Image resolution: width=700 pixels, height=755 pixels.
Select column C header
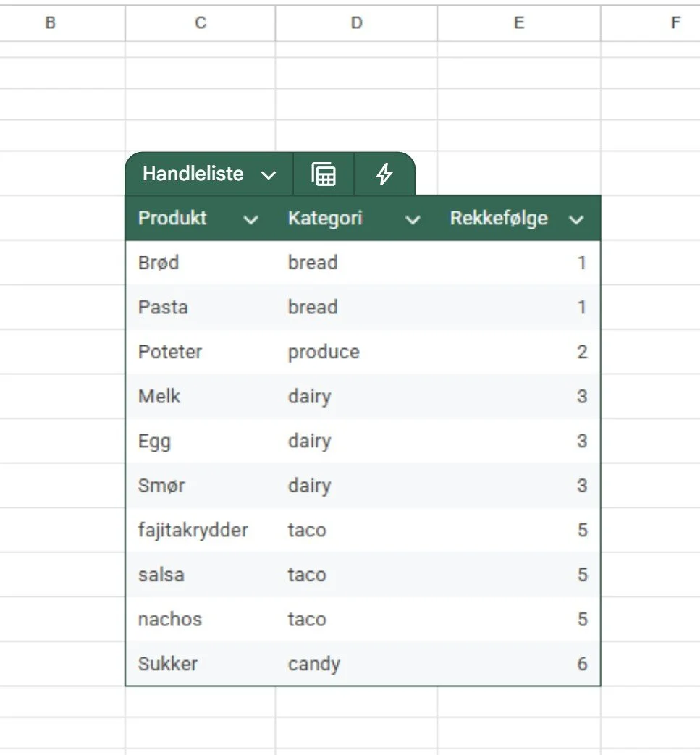[x=201, y=22]
